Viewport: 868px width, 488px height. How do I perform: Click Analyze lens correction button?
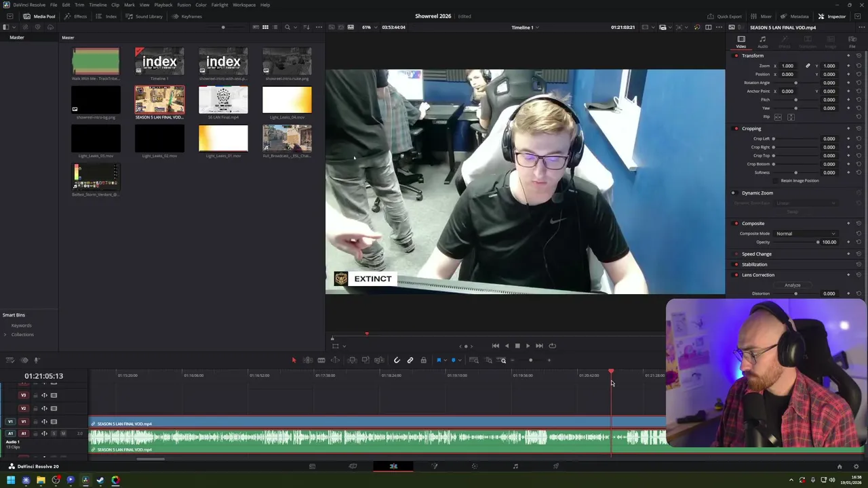tap(793, 285)
